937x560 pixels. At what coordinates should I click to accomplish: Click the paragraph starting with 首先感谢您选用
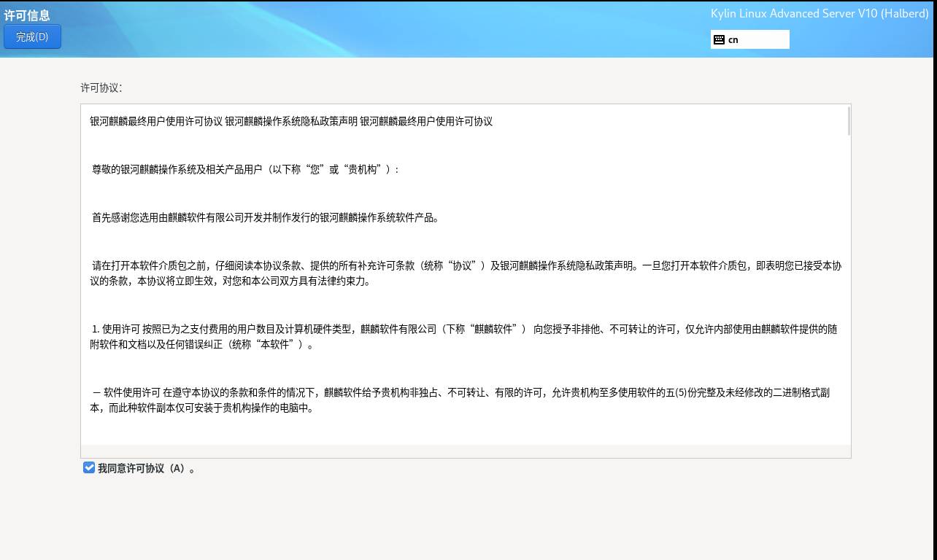coord(266,217)
